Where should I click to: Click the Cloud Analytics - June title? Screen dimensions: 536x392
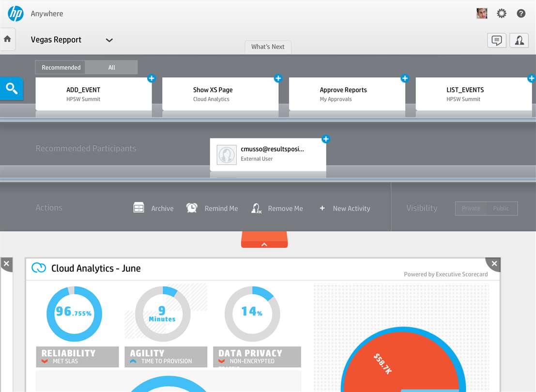pos(96,268)
